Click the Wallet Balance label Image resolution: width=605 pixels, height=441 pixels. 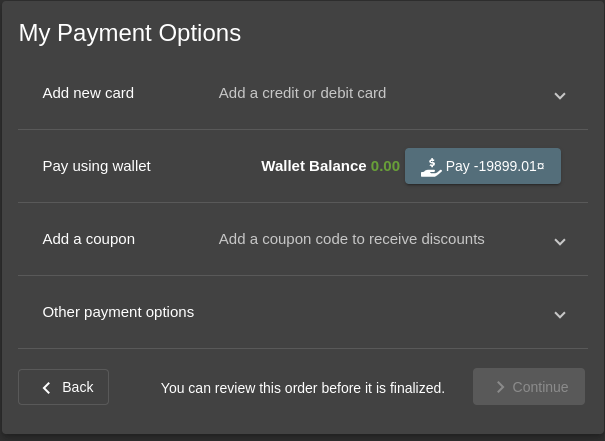click(x=313, y=166)
